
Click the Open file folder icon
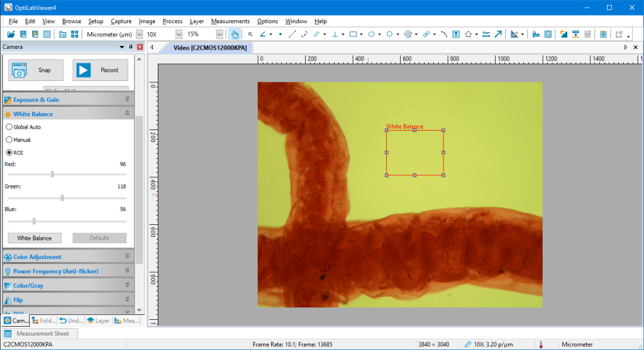pyautogui.click(x=11, y=34)
